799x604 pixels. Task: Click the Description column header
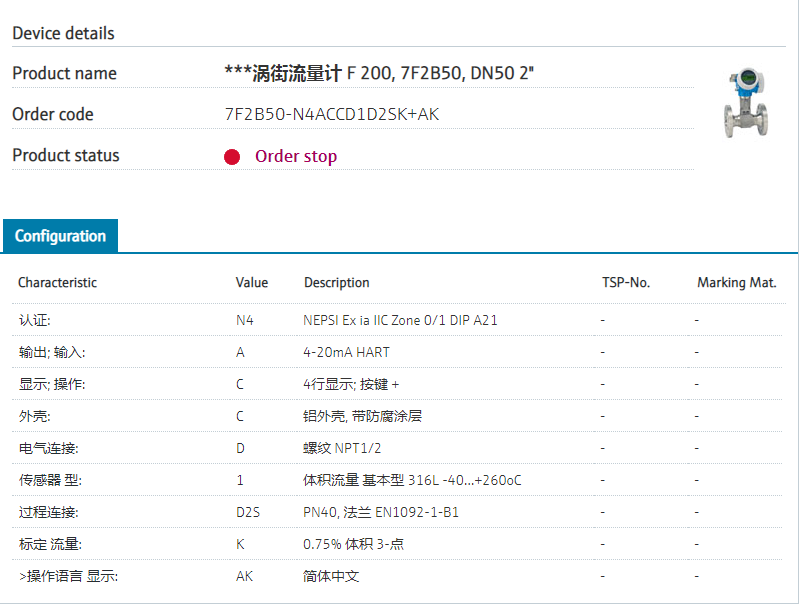[x=337, y=283]
